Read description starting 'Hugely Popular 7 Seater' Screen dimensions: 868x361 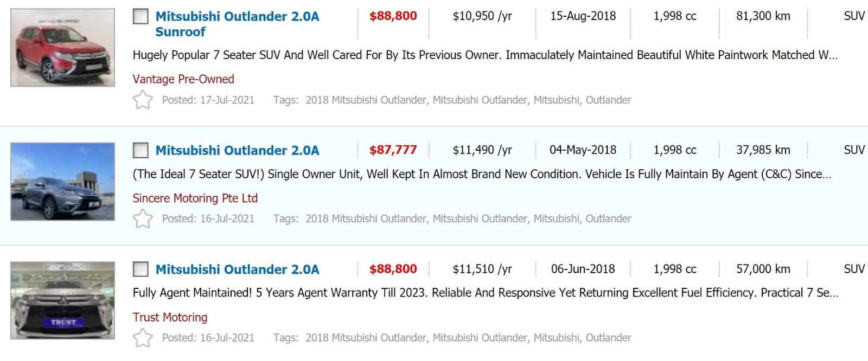coord(484,55)
